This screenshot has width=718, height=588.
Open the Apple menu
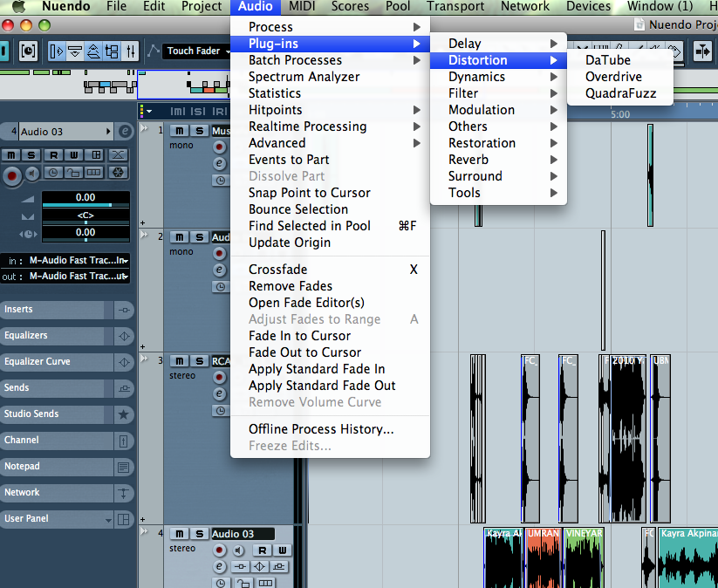point(18,6)
